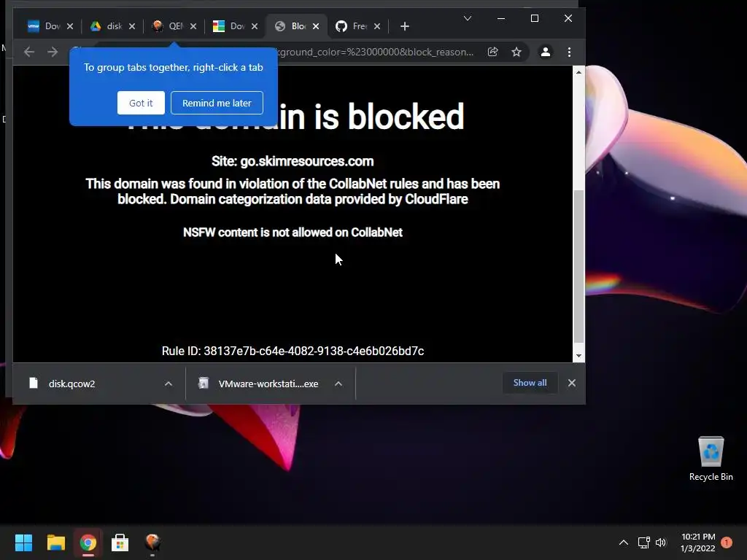Click the page scrollbar down arrow
Image resolution: width=747 pixels, height=560 pixels.
(x=578, y=356)
